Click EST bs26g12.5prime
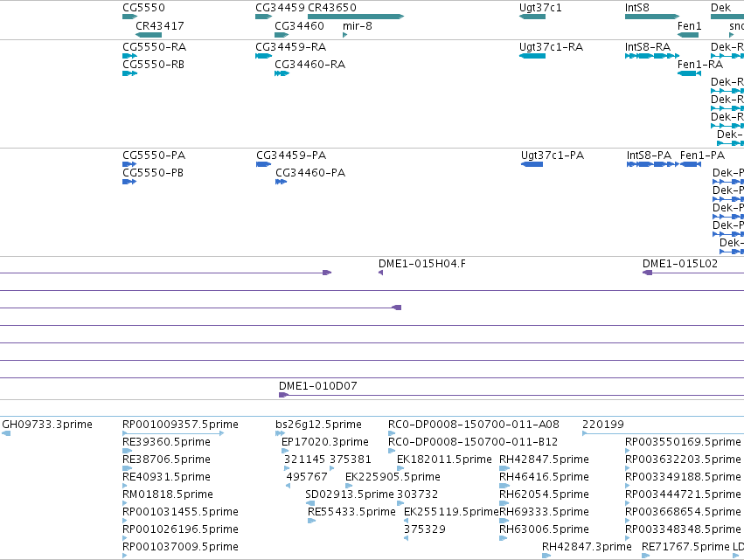744x560 pixels. pos(318,425)
